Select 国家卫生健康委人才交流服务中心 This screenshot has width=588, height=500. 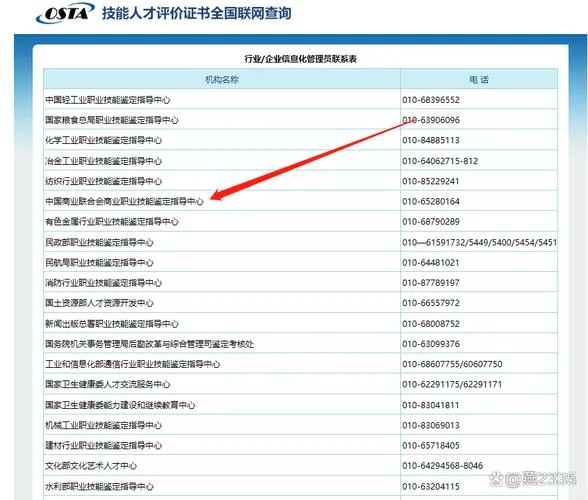pyautogui.click(x=108, y=385)
